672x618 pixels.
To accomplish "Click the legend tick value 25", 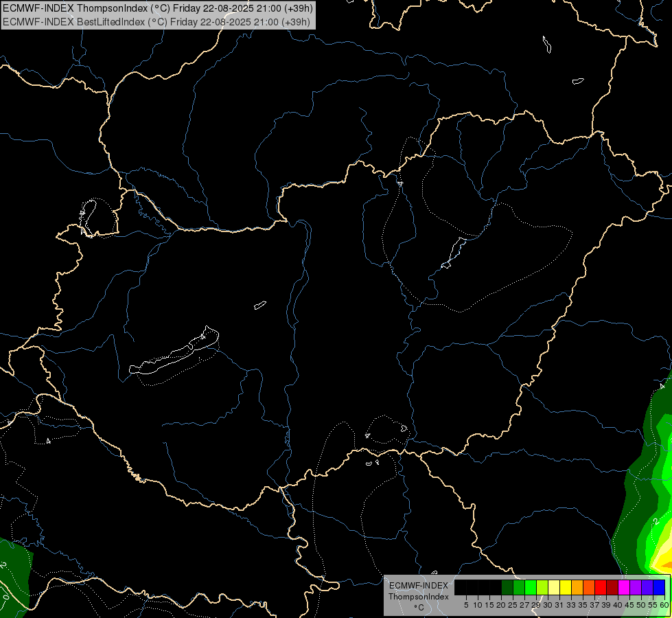I will coord(513,605).
